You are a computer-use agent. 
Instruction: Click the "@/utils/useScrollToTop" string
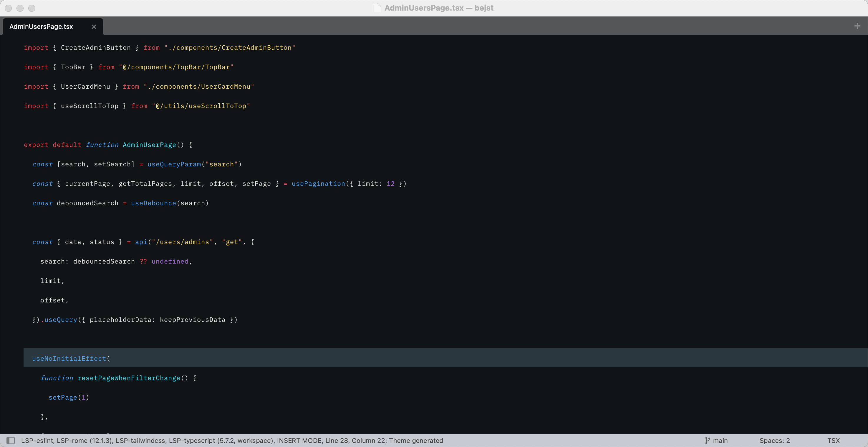(x=201, y=106)
